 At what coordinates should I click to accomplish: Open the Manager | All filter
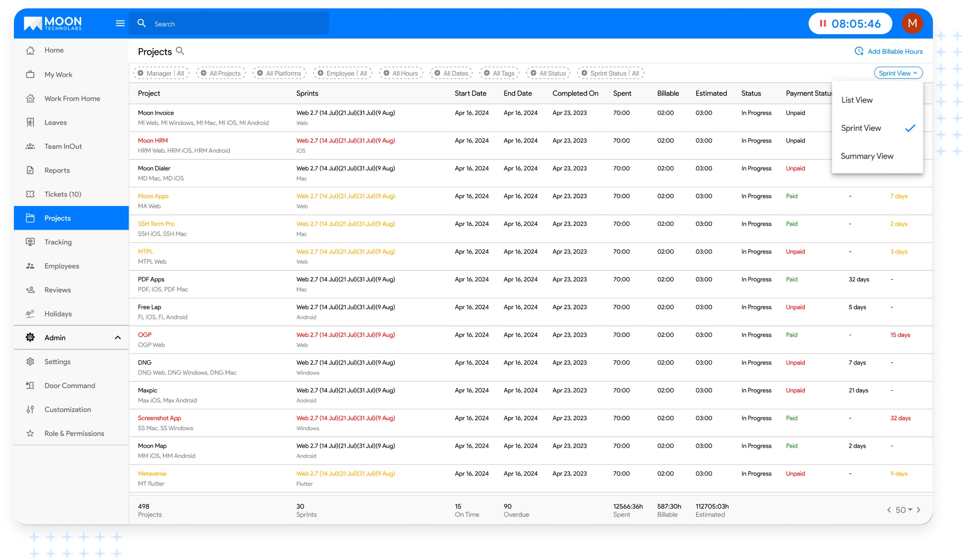point(161,73)
